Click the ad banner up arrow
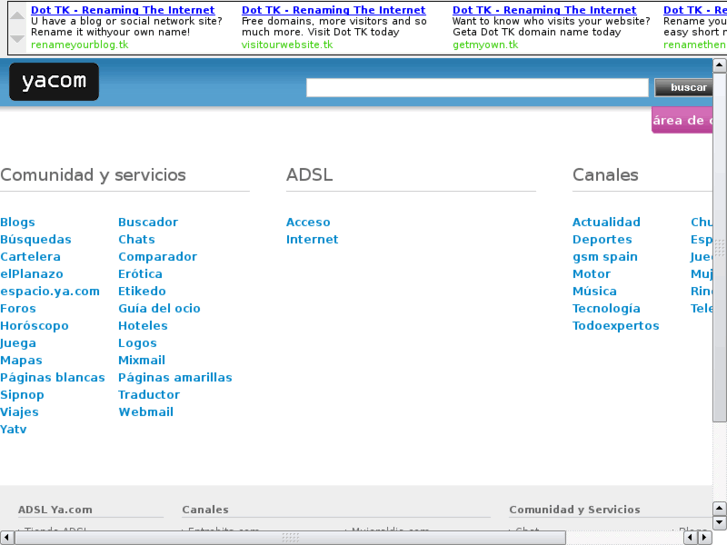Screen dimensions: 727x545 click(17, 16)
